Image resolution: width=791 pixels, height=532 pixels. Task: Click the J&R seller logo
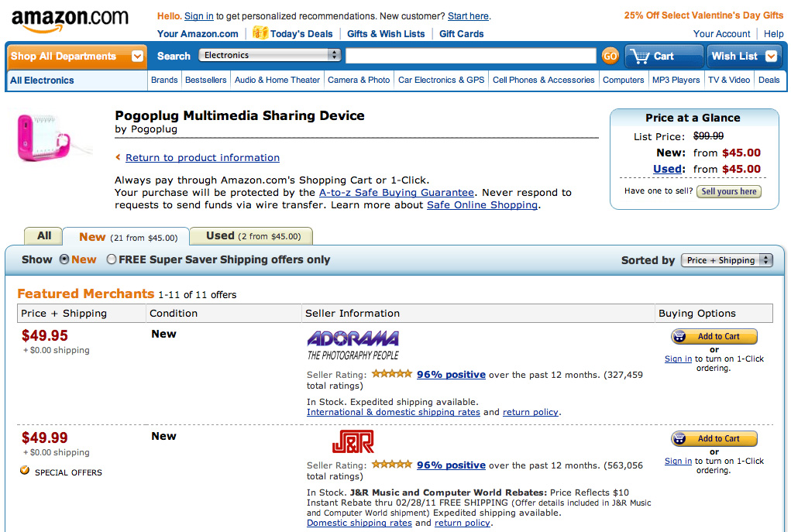[353, 442]
